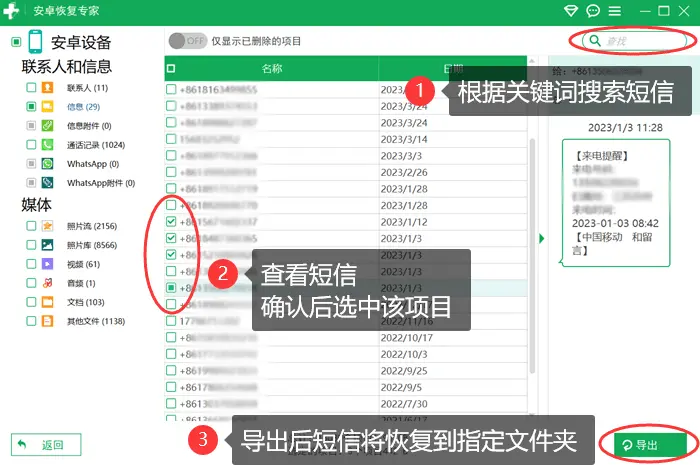Uncheck the message row dated 2023/1/12
This screenshot has height=465, width=700.
click(x=171, y=221)
